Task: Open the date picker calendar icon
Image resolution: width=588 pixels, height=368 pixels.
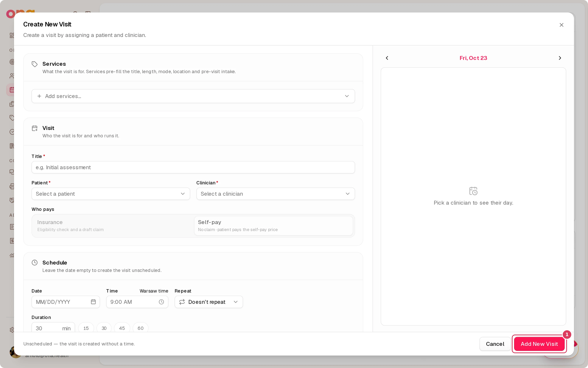Action: pos(93,302)
